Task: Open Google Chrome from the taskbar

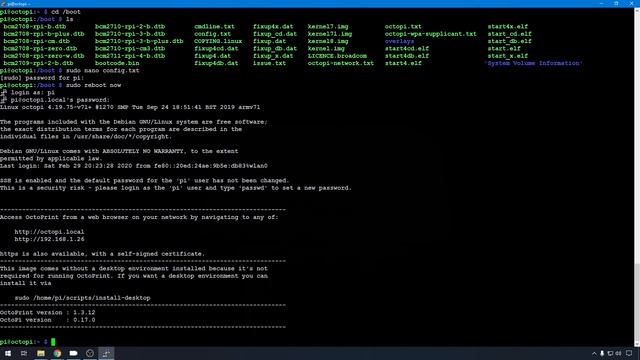Action: (57, 353)
